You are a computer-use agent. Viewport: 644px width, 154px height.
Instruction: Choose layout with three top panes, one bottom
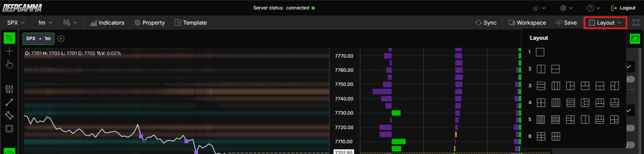(x=600, y=103)
